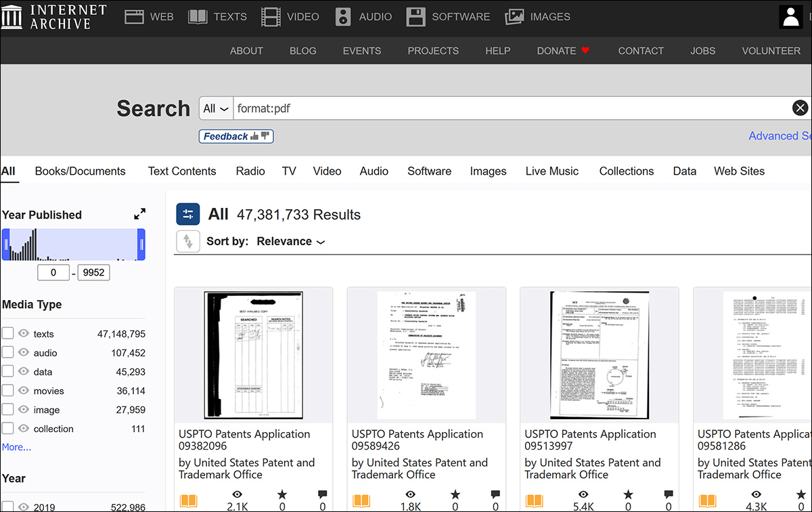This screenshot has width=812, height=512.
Task: Check the data media type checkbox
Action: click(x=8, y=371)
